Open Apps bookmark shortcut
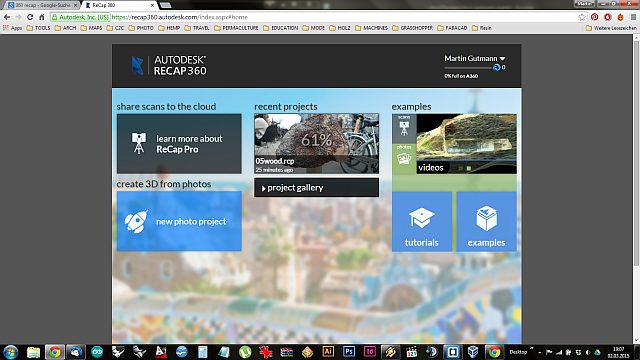Viewport: 640px width, 360px height. point(13,28)
